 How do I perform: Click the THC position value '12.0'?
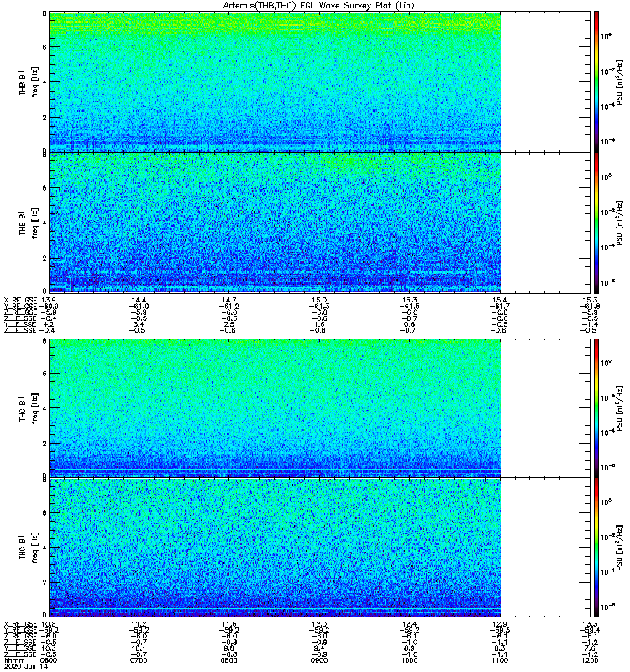(319, 624)
